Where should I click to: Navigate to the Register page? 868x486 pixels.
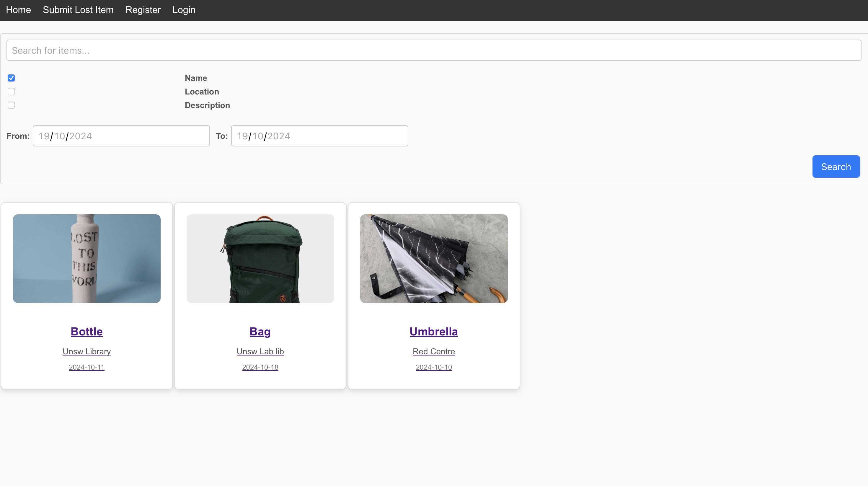[143, 10]
